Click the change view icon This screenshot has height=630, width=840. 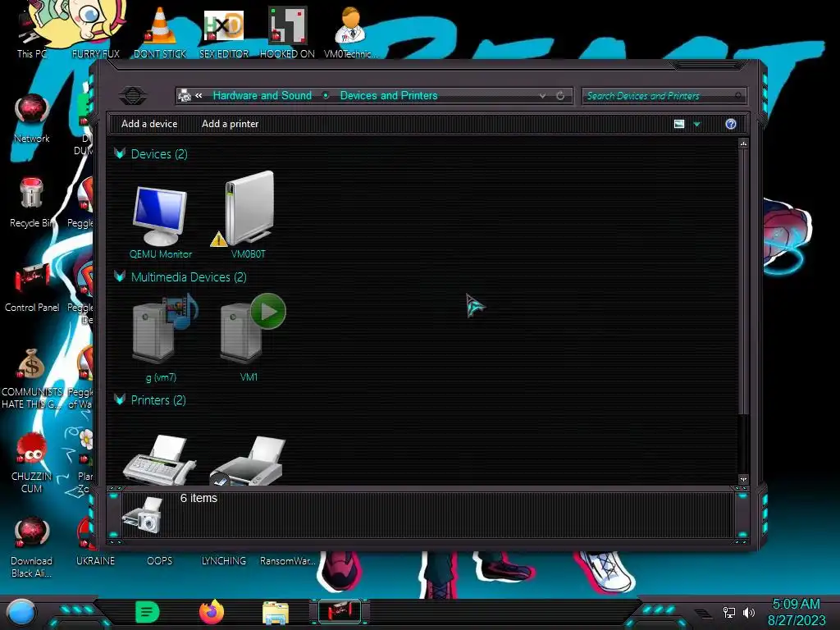(x=678, y=125)
